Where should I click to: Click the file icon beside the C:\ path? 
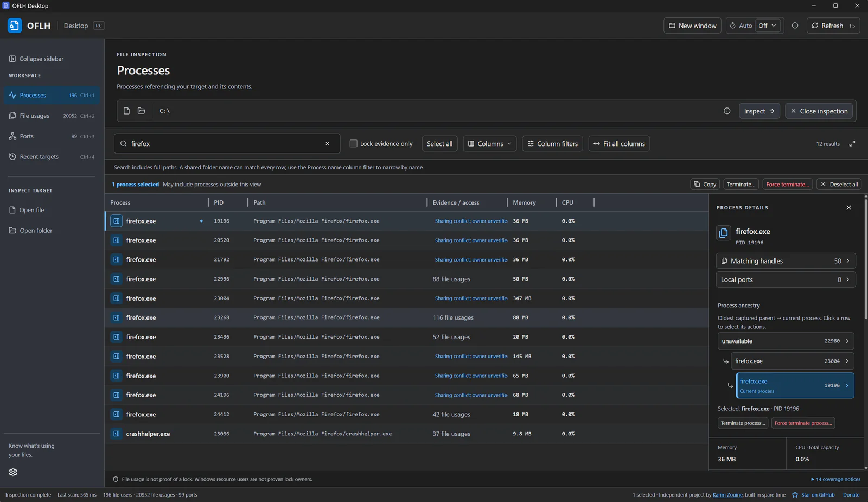126,111
